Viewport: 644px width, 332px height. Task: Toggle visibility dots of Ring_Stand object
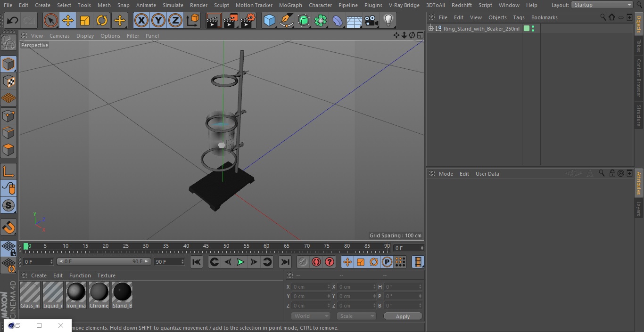(x=533, y=29)
